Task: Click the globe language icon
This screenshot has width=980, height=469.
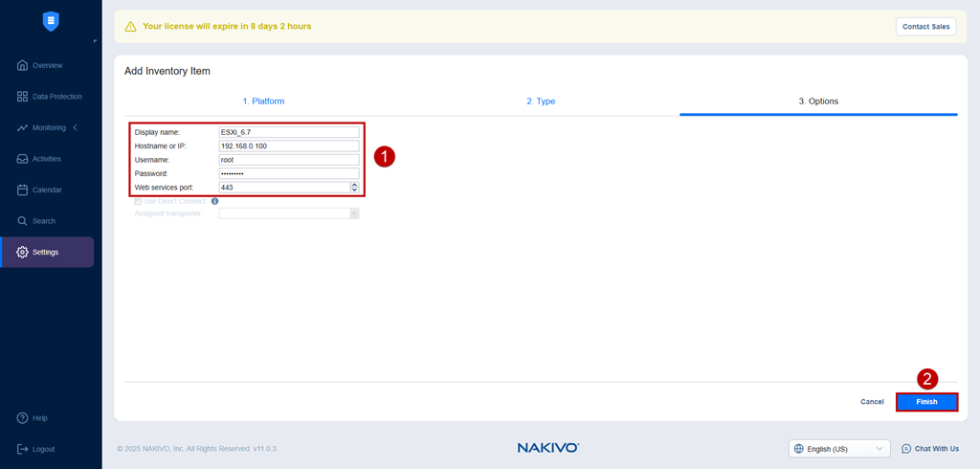Action: (798, 448)
